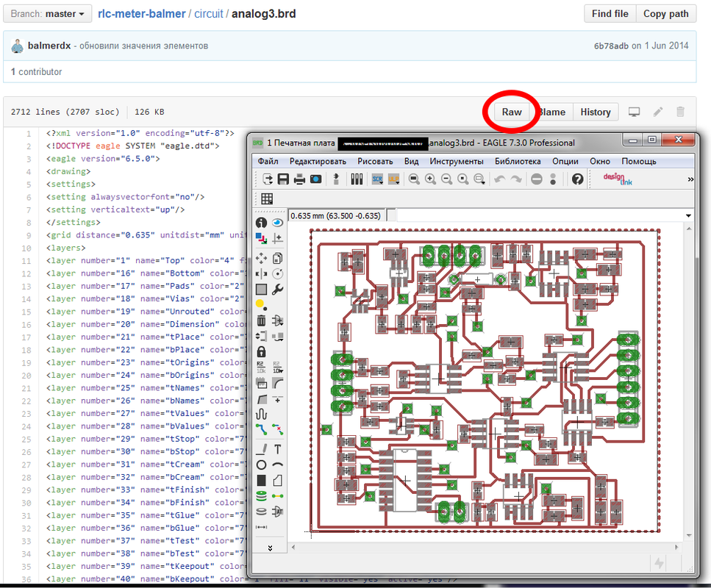Click the Find file button
The width and height of the screenshot is (711, 588).
click(x=610, y=14)
